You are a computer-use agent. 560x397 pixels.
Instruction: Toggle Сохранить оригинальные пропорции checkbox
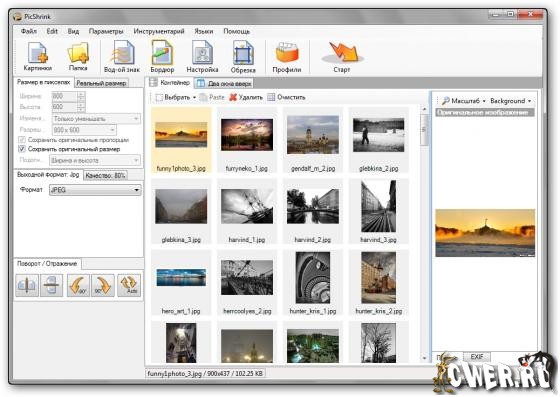click(x=22, y=140)
